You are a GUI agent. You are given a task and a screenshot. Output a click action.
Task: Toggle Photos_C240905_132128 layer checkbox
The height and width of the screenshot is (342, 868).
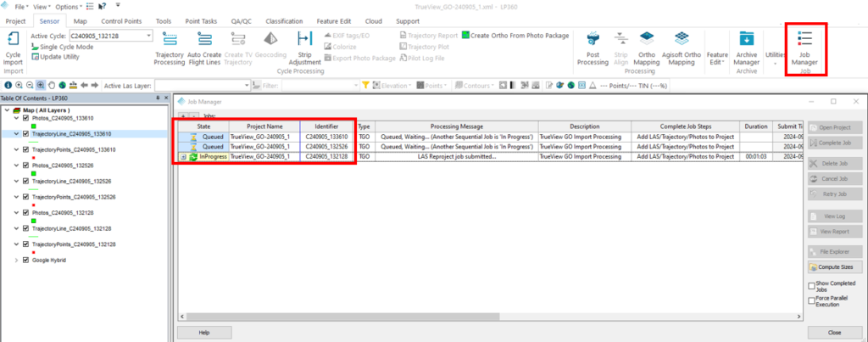pos(25,212)
